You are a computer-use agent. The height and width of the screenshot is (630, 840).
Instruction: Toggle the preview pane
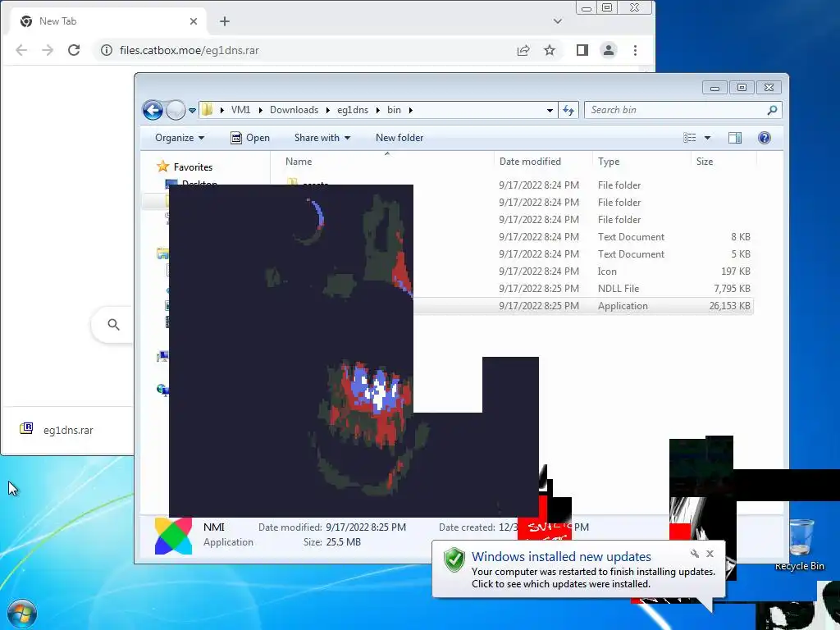pos(735,138)
